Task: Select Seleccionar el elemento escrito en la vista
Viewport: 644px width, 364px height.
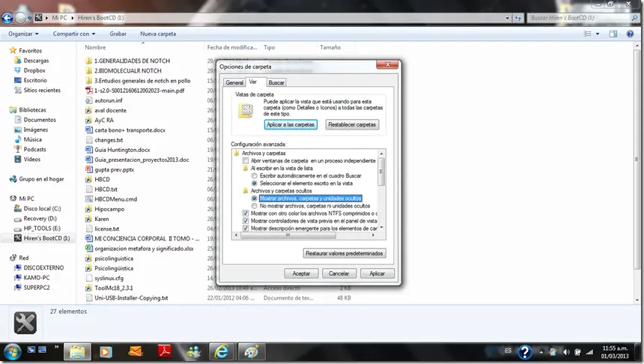Action: tap(255, 183)
